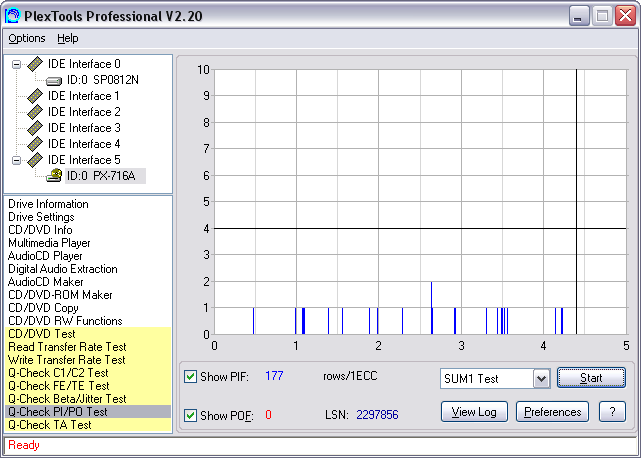The height and width of the screenshot is (458, 641).
Task: Click the Ready status text
Action: 24,445
